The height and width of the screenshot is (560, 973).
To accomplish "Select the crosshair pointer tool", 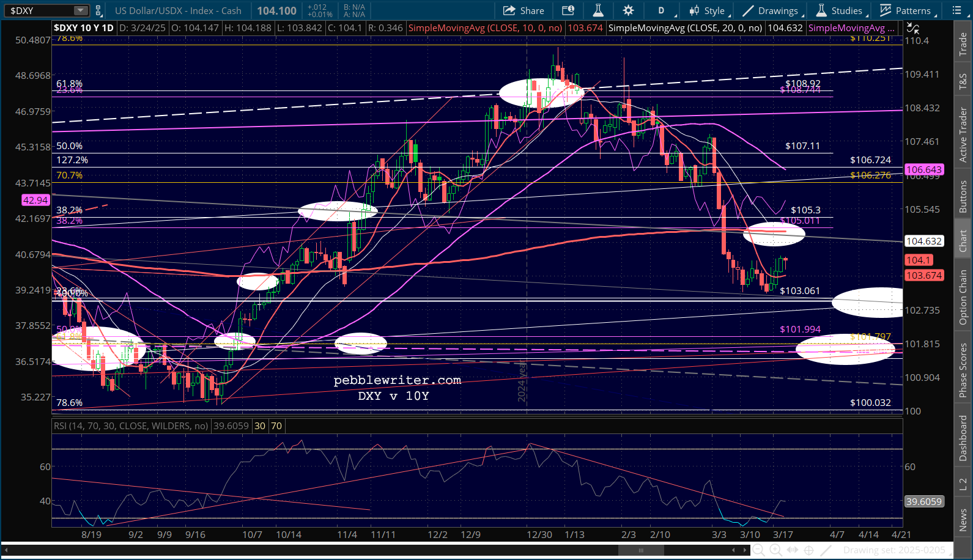I will (x=808, y=550).
